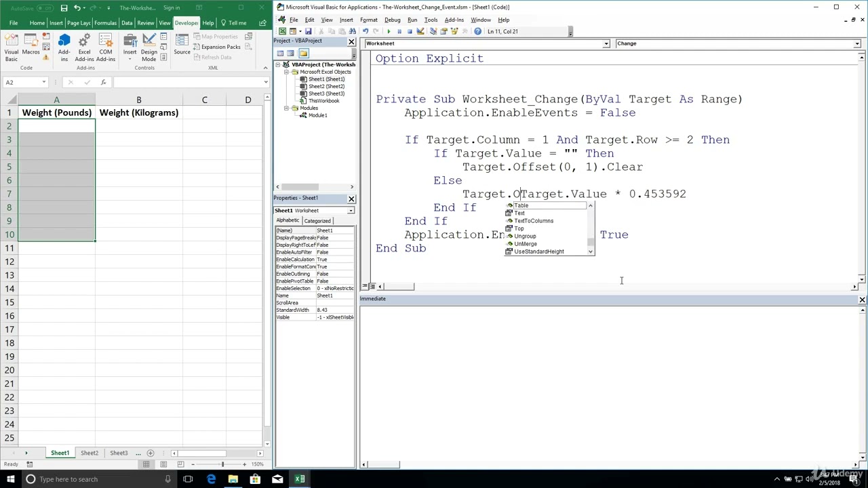Open File Explorer from the taskbar
Viewport: 868px width, 488px height.
[x=233, y=479]
